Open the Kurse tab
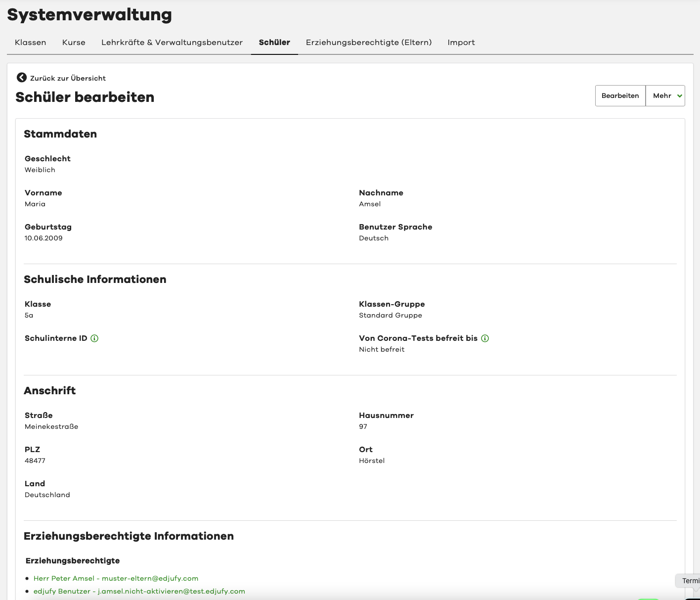This screenshot has width=700, height=600. click(74, 43)
